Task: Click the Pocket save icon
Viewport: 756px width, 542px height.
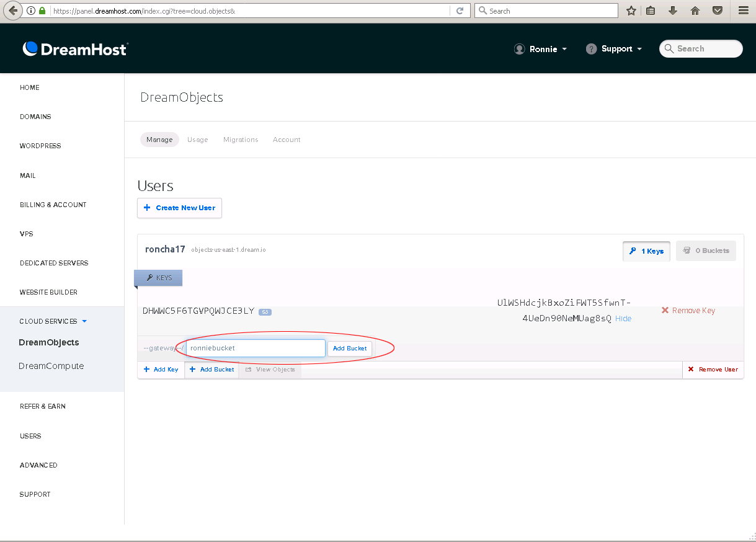Action: (x=718, y=11)
